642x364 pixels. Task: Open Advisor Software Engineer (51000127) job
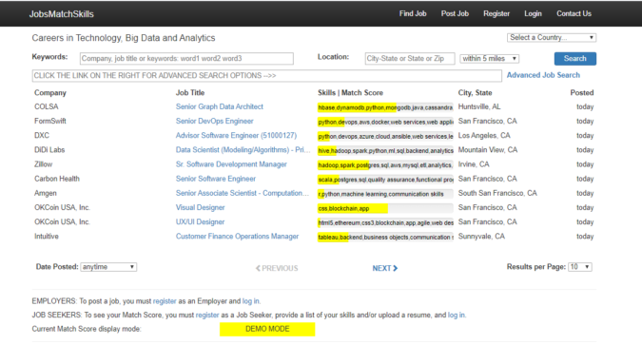tap(236, 135)
